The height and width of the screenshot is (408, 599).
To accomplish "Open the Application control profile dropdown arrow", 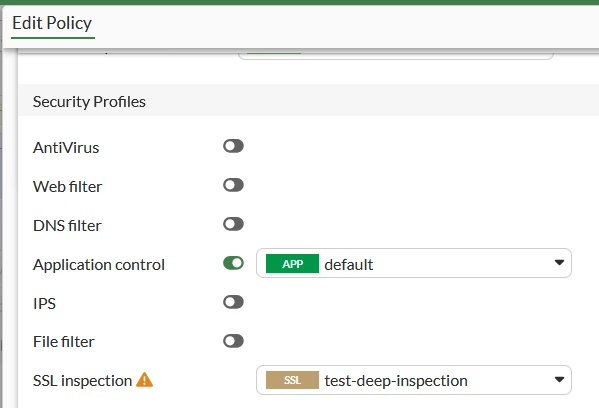I will pos(559,263).
